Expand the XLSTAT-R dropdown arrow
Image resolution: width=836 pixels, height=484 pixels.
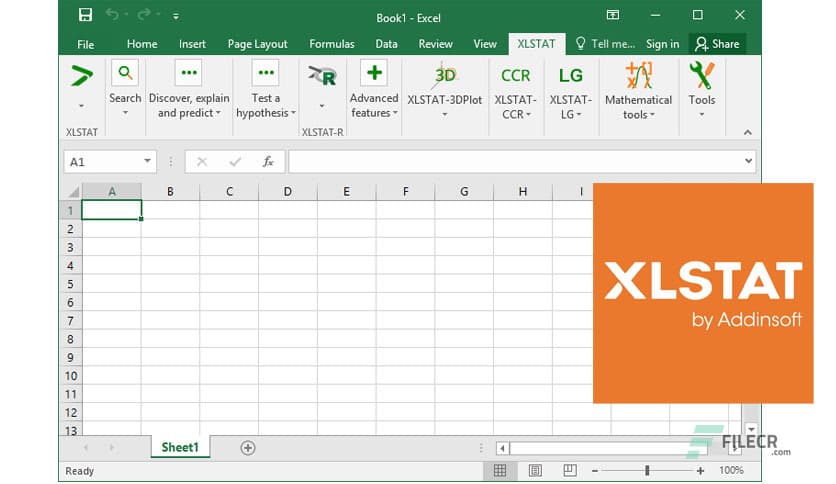point(321,106)
